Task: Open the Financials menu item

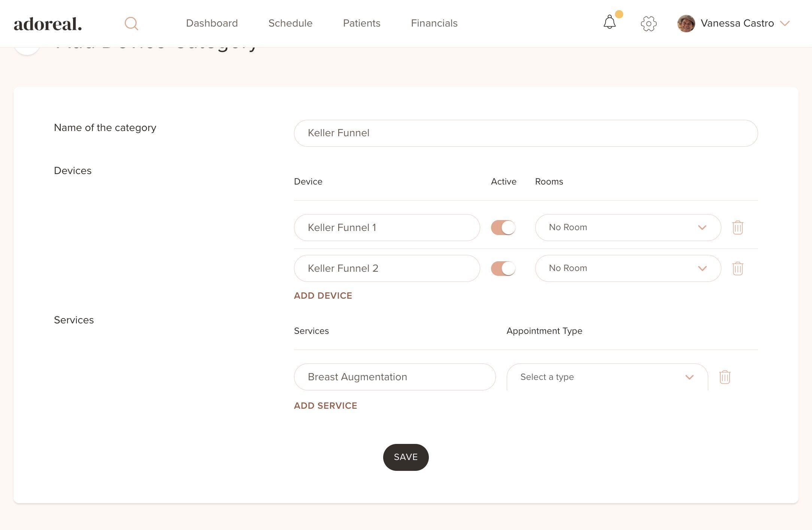Action: (434, 23)
